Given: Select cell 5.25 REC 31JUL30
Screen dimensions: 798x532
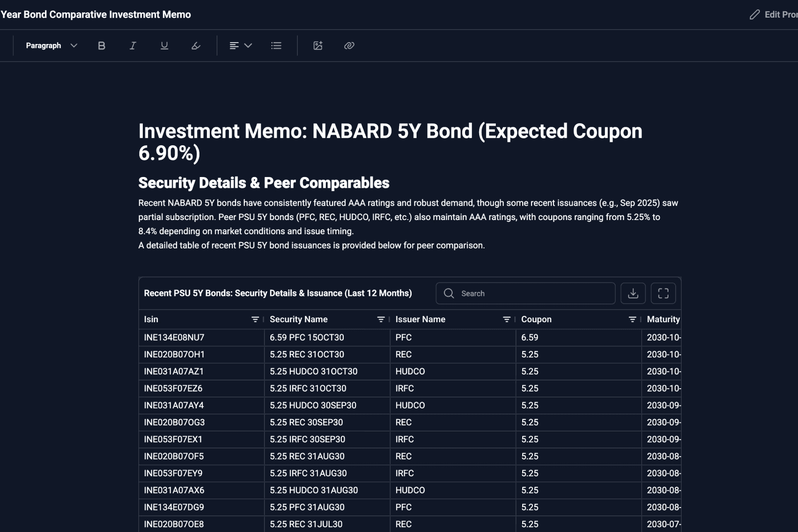Looking at the screenshot, I should tap(327, 524).
